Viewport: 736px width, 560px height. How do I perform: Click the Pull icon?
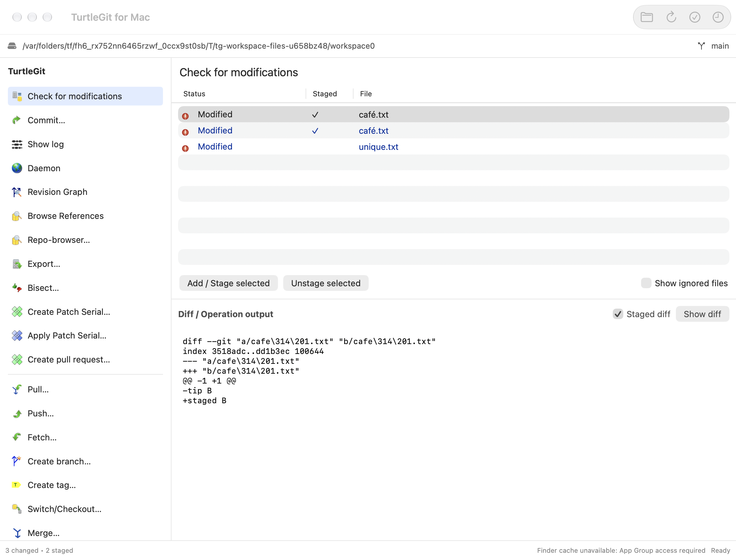(x=17, y=389)
